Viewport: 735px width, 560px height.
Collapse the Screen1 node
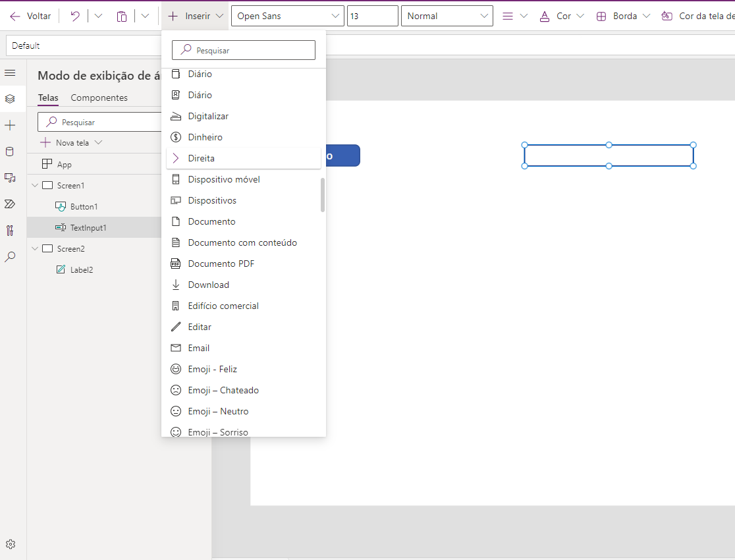coord(35,185)
